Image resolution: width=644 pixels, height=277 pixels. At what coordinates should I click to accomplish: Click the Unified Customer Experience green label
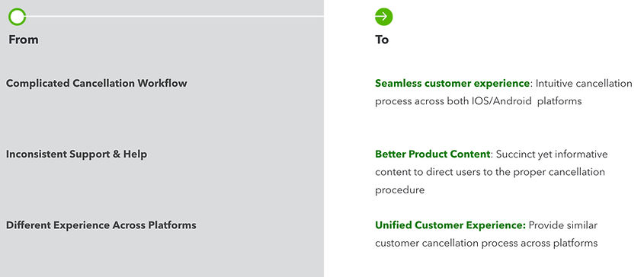[x=450, y=225]
